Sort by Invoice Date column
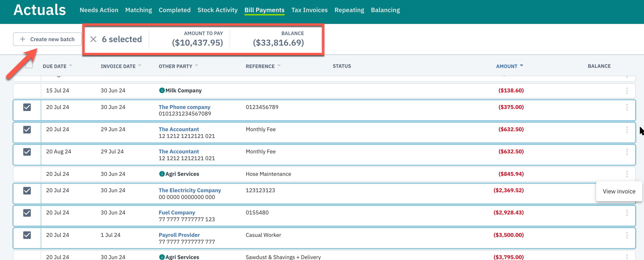Image resolution: width=644 pixels, height=260 pixels. pyautogui.click(x=121, y=66)
